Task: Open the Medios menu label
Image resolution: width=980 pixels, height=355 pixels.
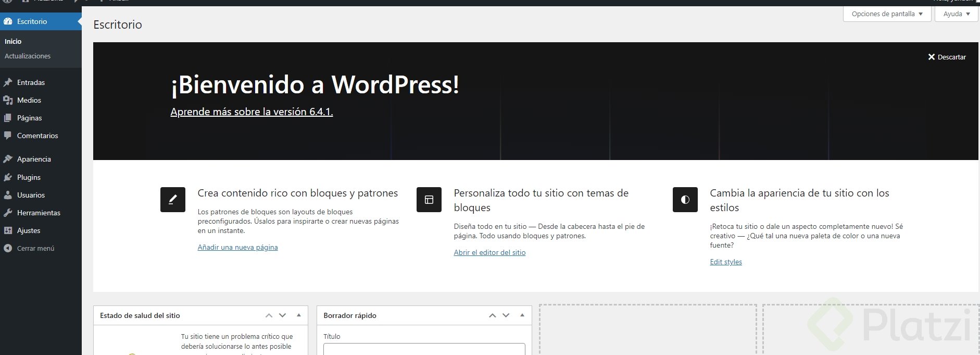Action: 29,100
